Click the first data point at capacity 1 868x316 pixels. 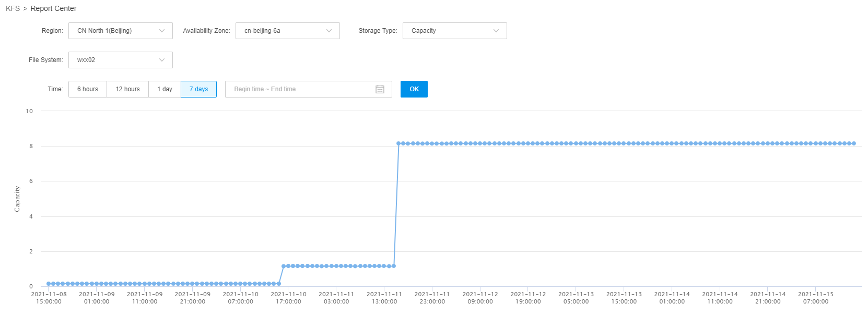284,266
